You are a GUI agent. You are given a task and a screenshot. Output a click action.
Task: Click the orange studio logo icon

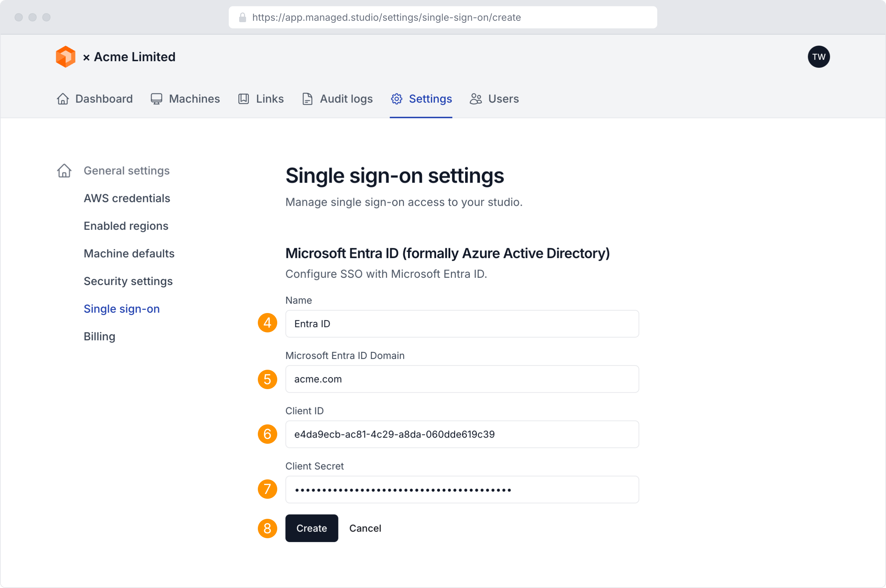[66, 57]
